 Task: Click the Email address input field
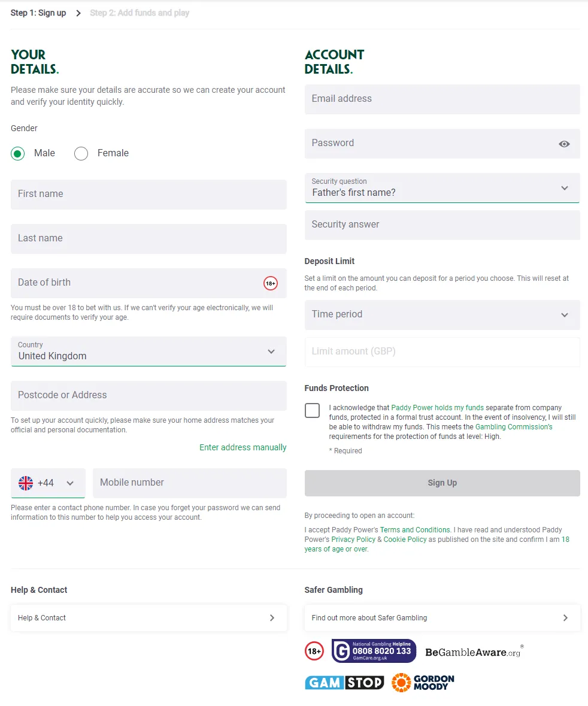click(442, 99)
